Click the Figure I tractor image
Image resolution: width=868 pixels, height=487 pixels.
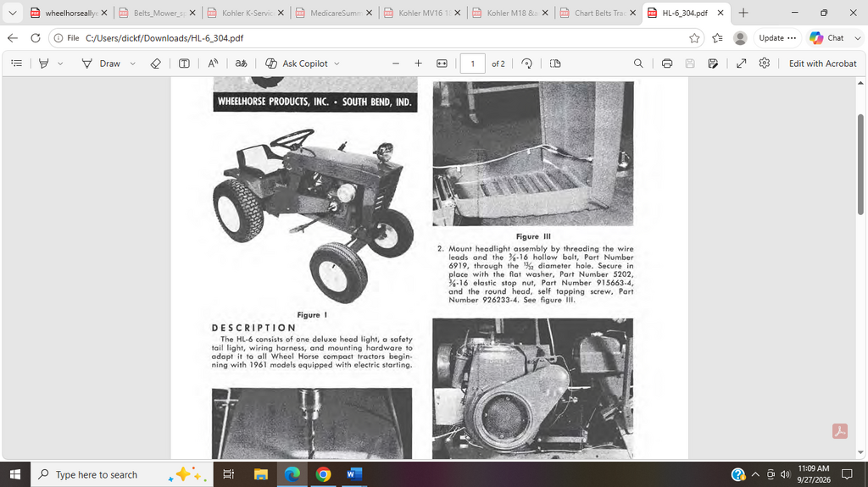point(313,216)
